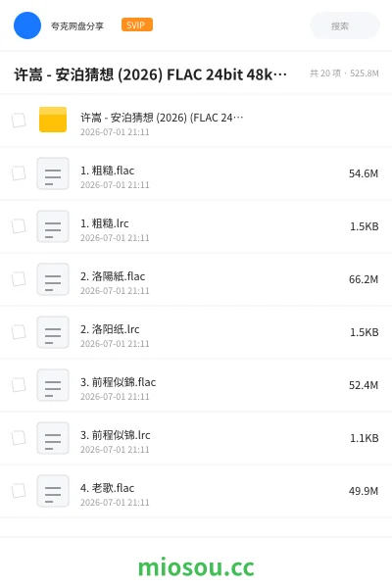Click the 夸克网盘分享 sharer name
The image size is (392, 588).
tap(77, 25)
